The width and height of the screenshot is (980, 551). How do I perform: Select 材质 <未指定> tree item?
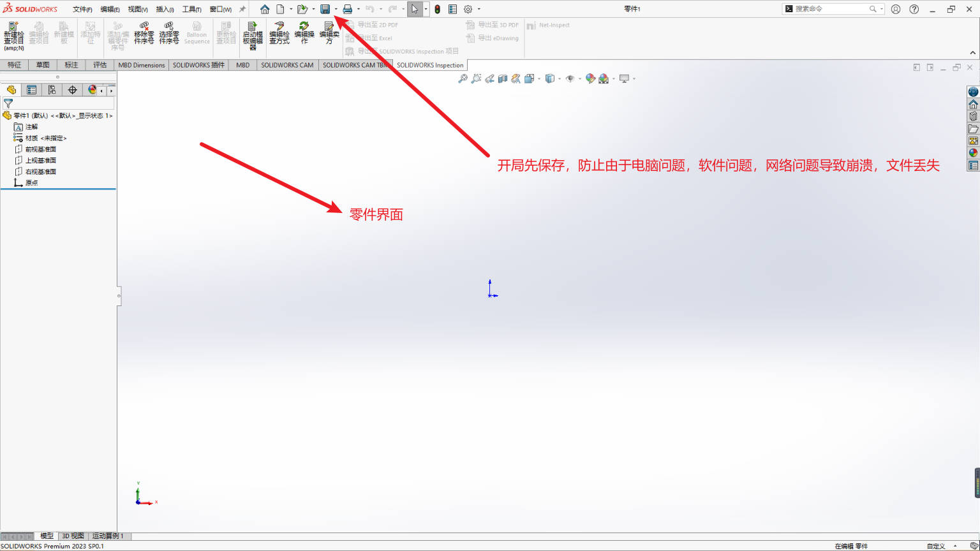(40, 138)
